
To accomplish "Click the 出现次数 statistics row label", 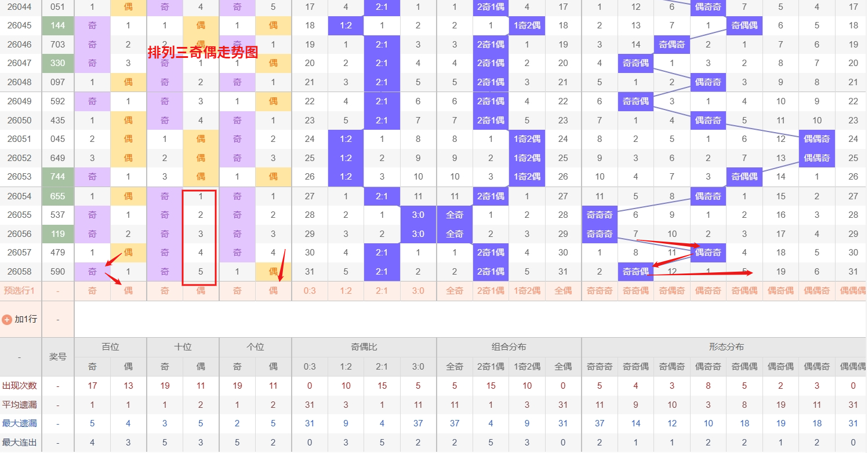I will tap(20, 386).
